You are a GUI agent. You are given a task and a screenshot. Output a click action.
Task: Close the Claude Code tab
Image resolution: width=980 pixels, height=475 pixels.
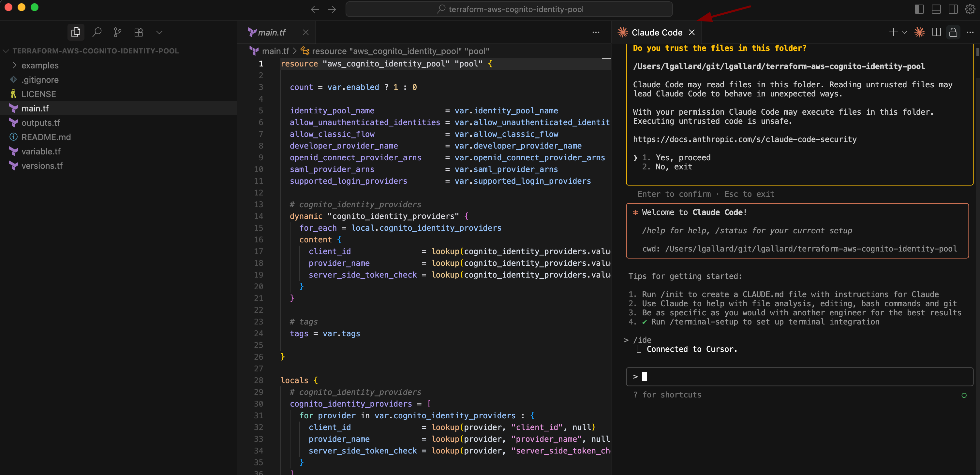691,32
